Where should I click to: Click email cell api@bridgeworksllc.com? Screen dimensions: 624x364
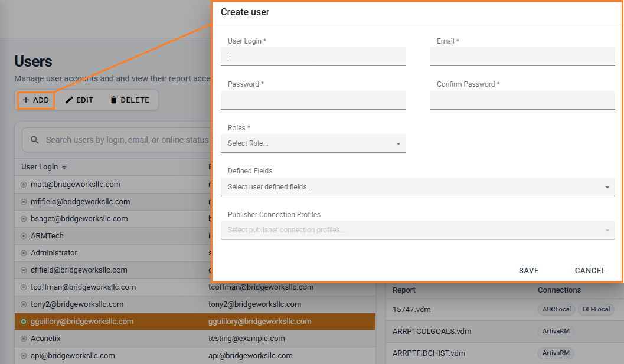coord(250,356)
